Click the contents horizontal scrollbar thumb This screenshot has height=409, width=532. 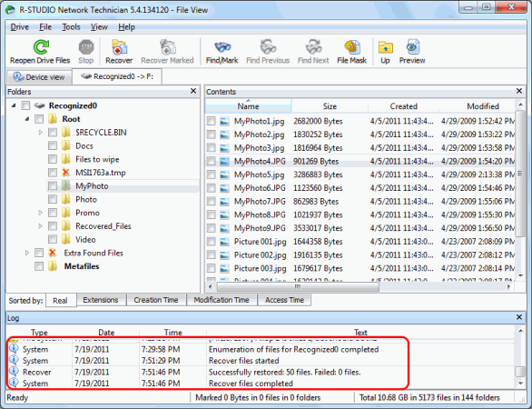click(x=298, y=287)
